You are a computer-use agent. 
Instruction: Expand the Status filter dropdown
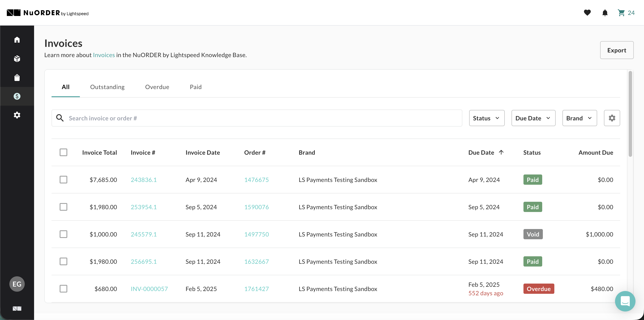(487, 118)
